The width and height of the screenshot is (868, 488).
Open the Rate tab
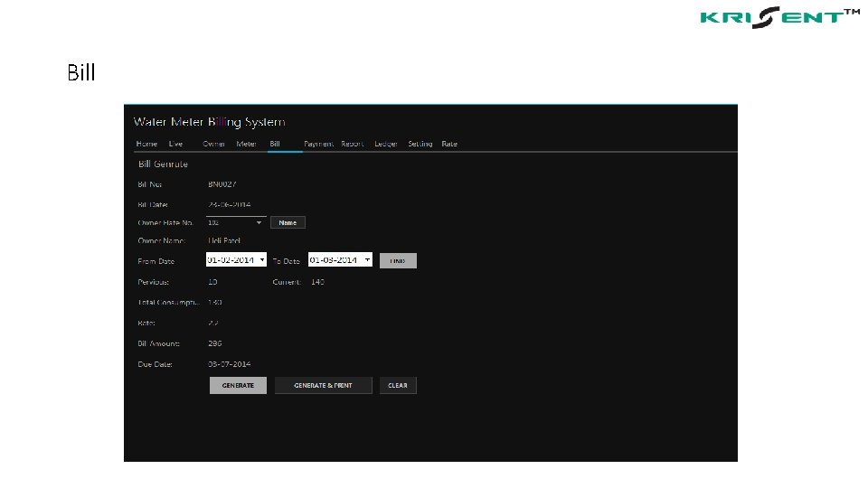point(449,144)
